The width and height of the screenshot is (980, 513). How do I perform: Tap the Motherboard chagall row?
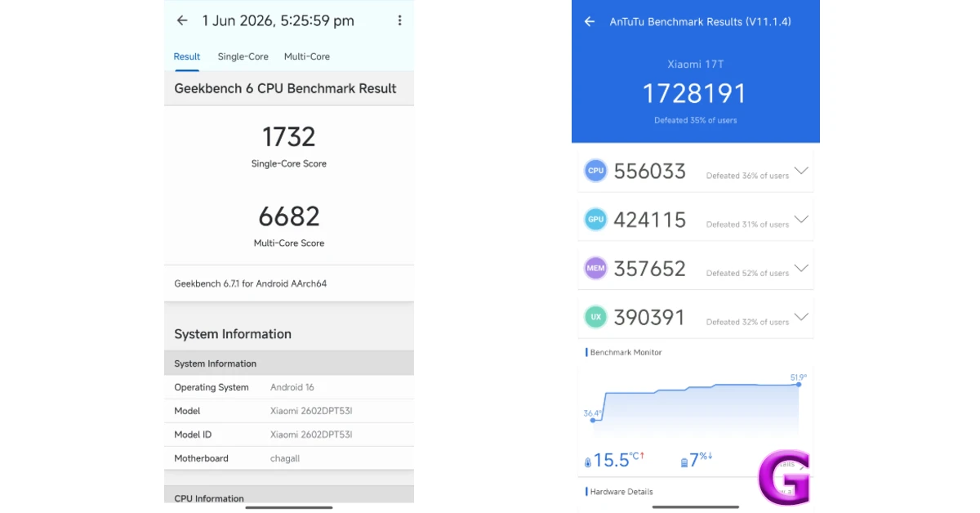tap(289, 458)
